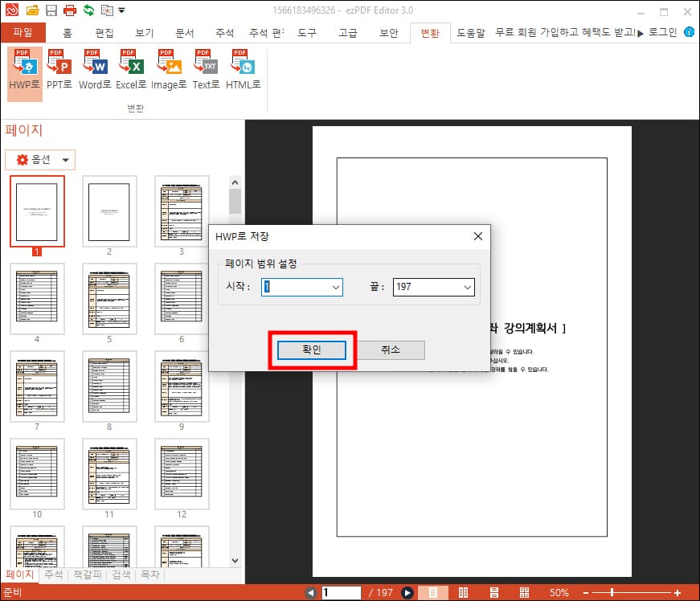This screenshot has height=601, width=700.
Task: Select continuous scroll view icon
Action: [494, 592]
